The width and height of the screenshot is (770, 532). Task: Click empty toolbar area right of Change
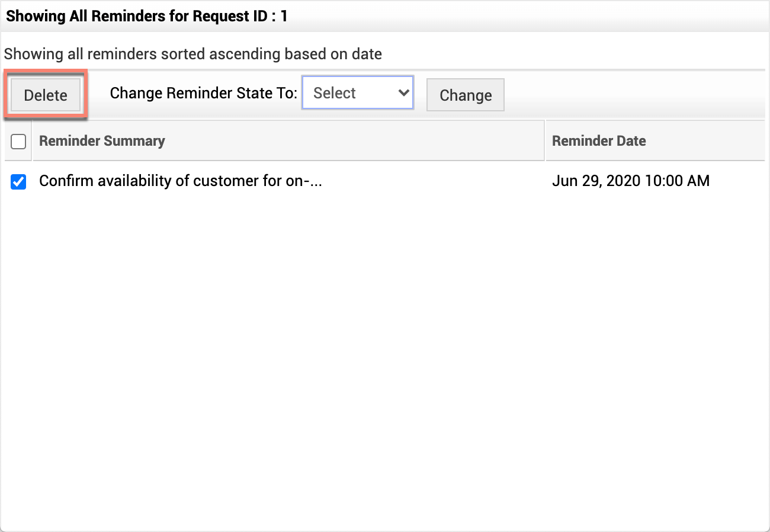pyautogui.click(x=634, y=95)
